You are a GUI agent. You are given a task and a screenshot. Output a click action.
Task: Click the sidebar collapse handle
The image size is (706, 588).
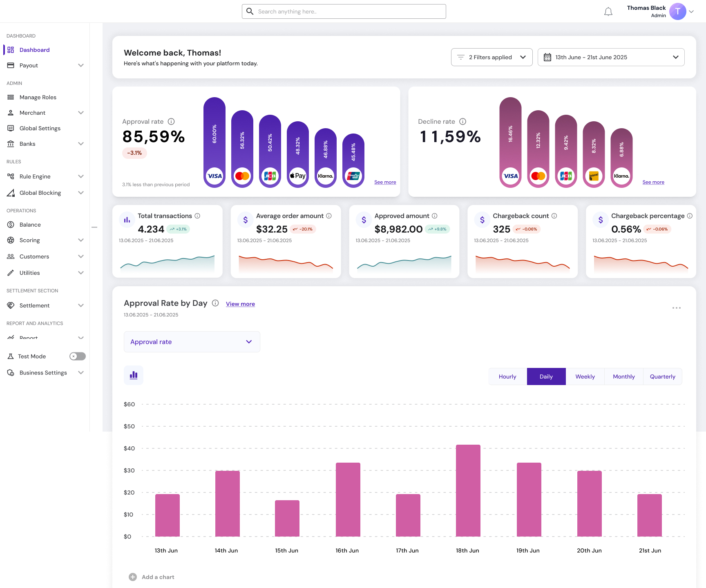94,227
